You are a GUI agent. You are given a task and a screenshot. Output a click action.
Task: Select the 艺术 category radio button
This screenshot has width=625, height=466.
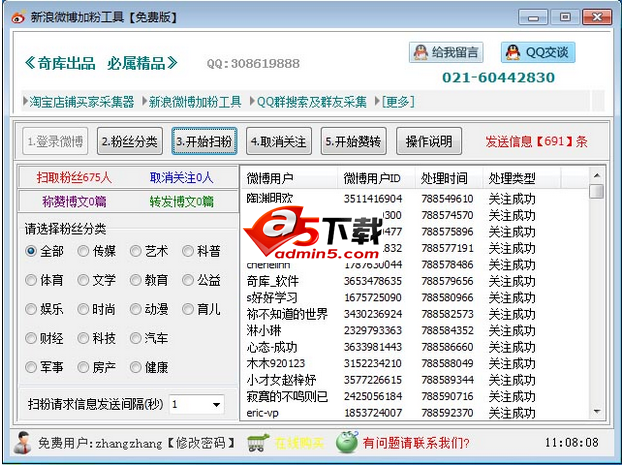pos(136,251)
